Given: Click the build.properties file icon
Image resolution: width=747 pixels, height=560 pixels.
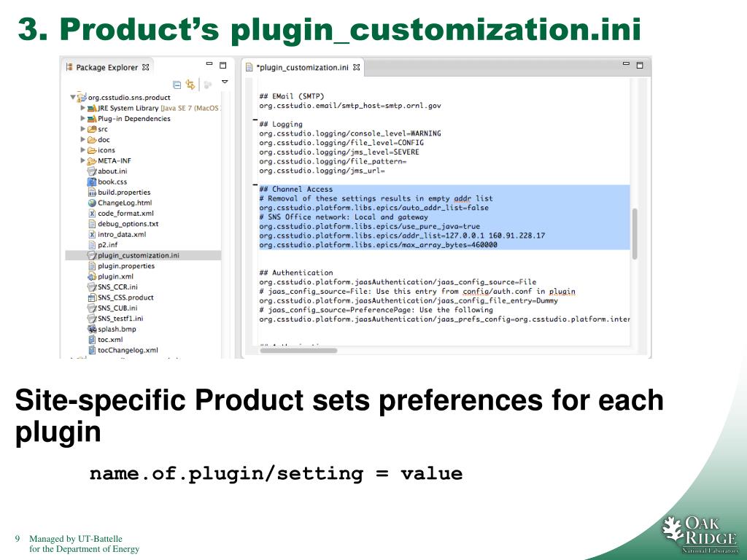Looking at the screenshot, I should [x=92, y=192].
